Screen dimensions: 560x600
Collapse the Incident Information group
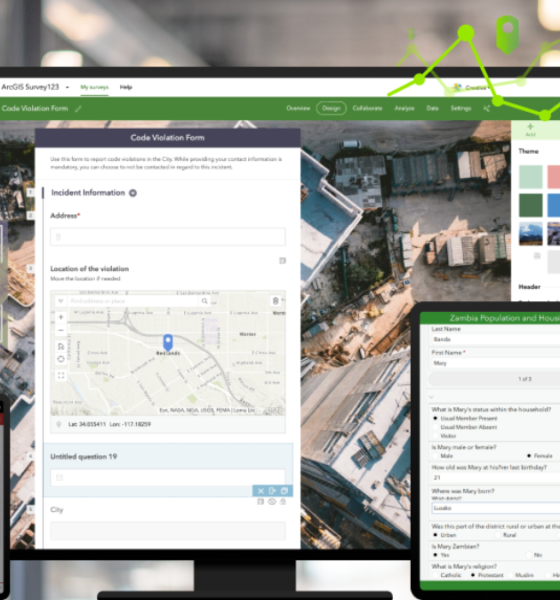133,193
